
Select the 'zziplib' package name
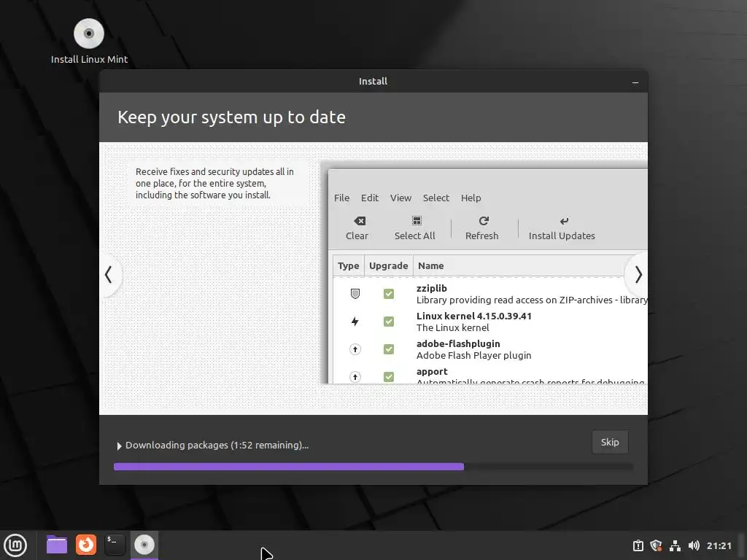point(432,288)
